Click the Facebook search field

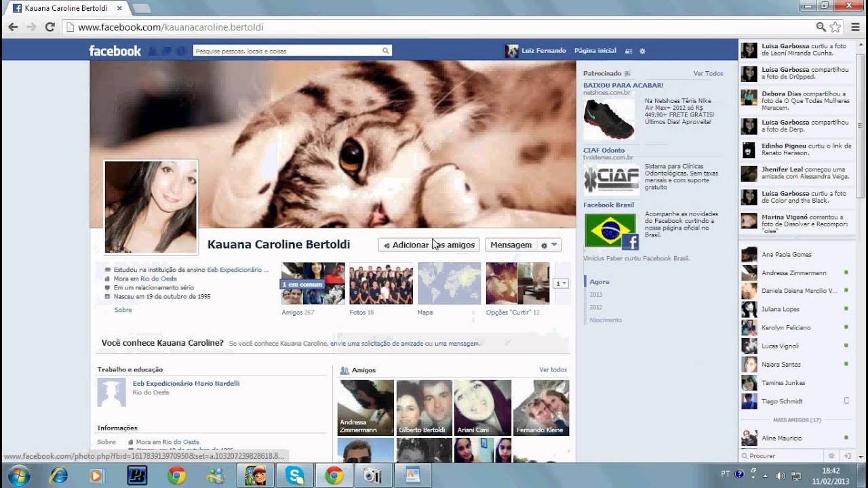click(288, 51)
